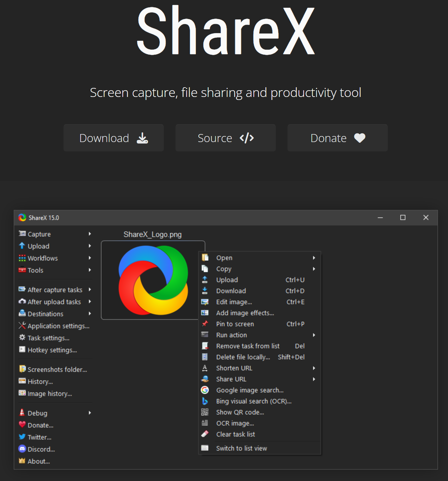
Task: Click the Upload arrow icon in sidebar
Action: click(22, 246)
